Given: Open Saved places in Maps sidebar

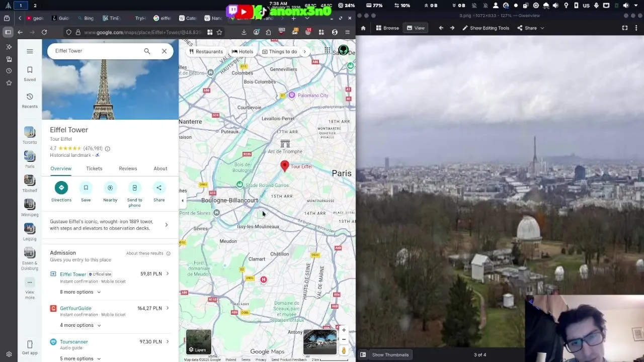Looking at the screenshot, I should [x=30, y=73].
